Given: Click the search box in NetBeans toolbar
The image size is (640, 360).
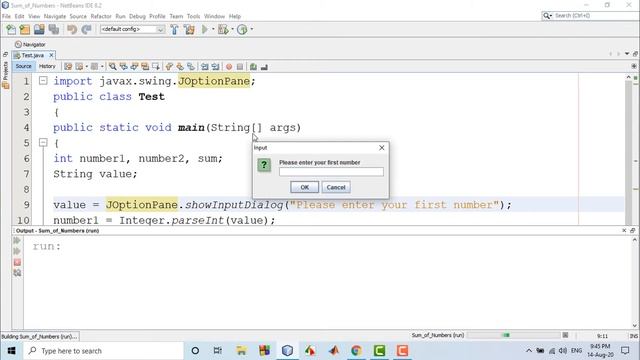Looking at the screenshot, I should pos(590,16).
